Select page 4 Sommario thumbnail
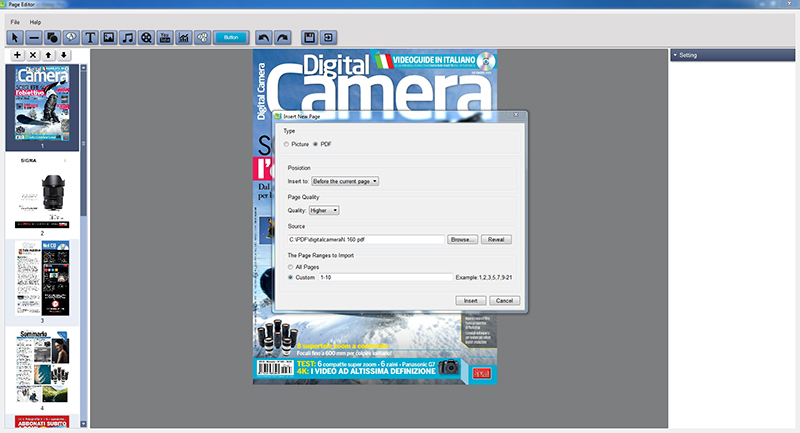This screenshot has width=800, height=433. click(42, 366)
